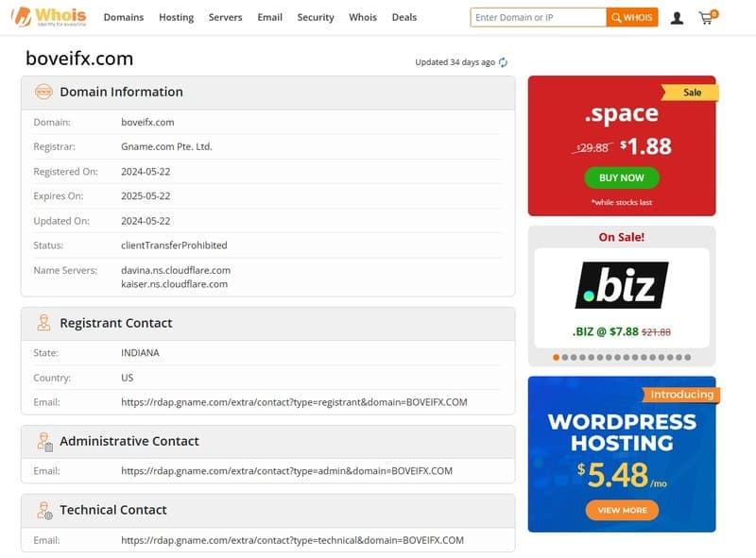Click VIEW MORE on WordPress Hosting ad
This screenshot has width=756, height=558.
point(622,510)
